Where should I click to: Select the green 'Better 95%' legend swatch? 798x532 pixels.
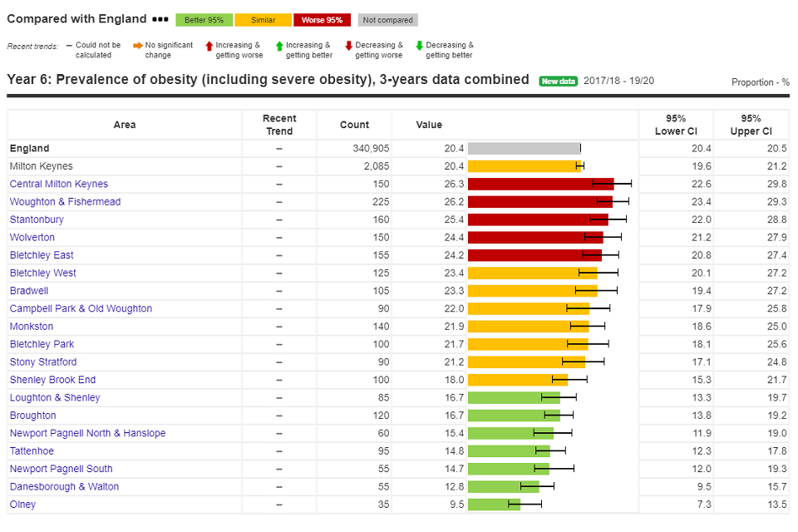click(x=204, y=20)
